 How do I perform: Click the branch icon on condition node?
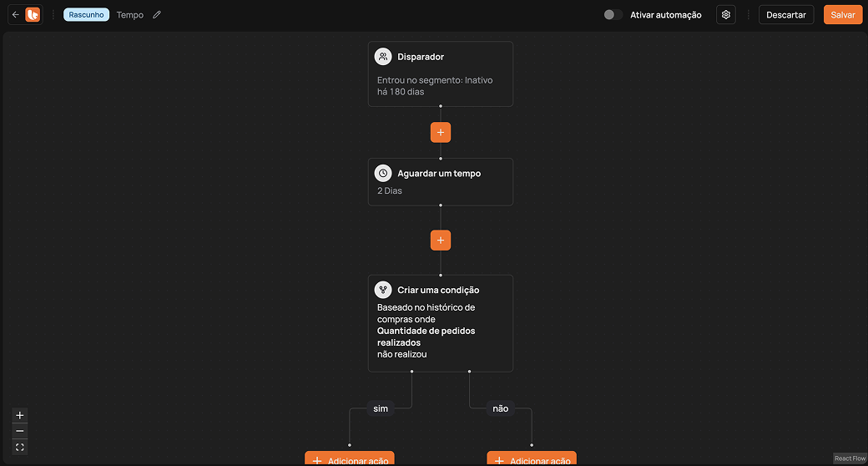coord(383,291)
